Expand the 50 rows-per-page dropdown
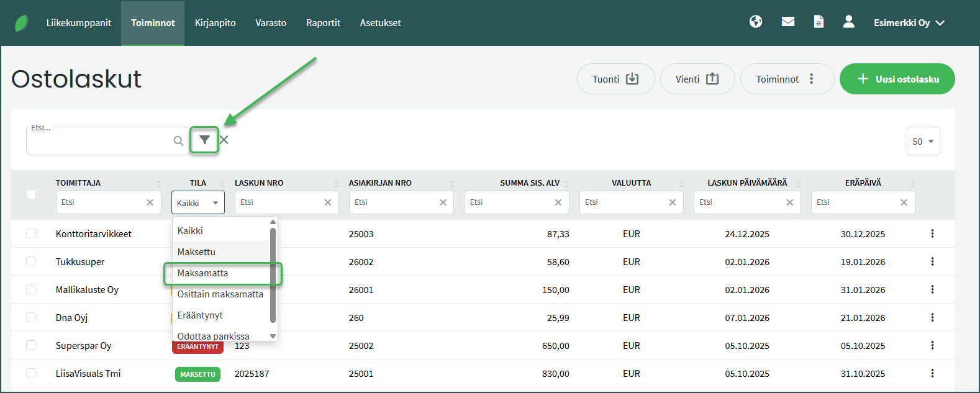This screenshot has width=980, height=393. tap(923, 142)
